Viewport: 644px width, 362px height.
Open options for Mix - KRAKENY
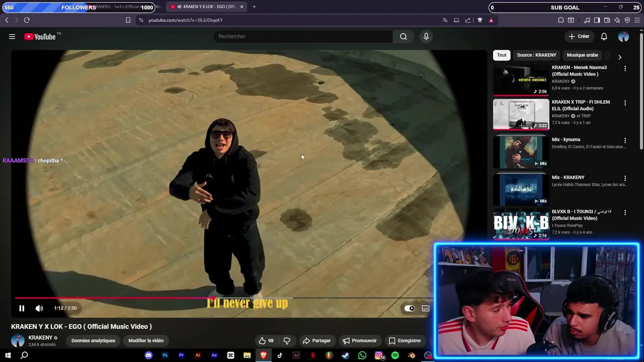pyautogui.click(x=625, y=178)
